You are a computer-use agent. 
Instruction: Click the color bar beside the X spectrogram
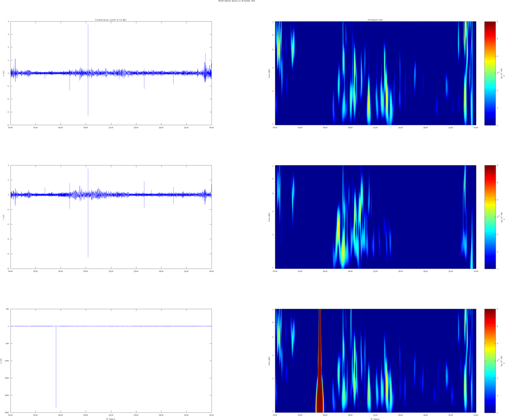point(490,73)
